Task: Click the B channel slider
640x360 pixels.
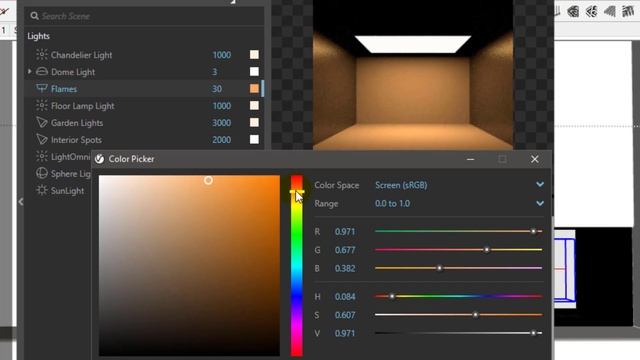Action: [x=458, y=268]
